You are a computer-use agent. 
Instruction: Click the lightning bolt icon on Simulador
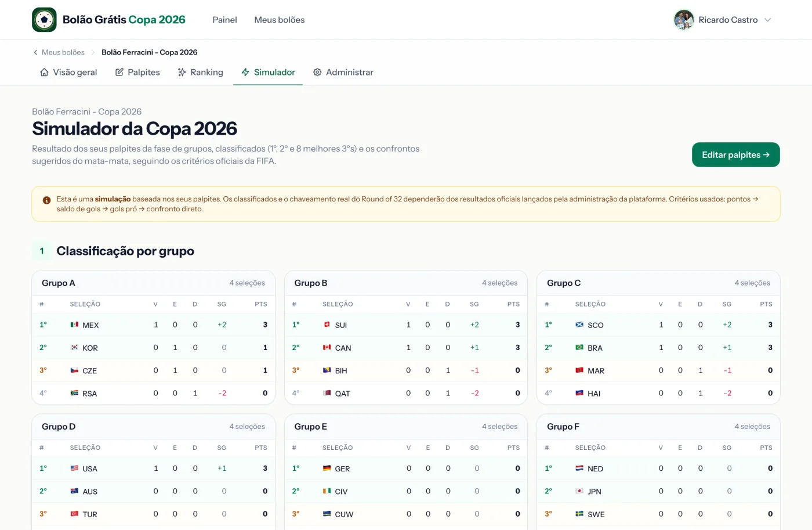tap(245, 72)
